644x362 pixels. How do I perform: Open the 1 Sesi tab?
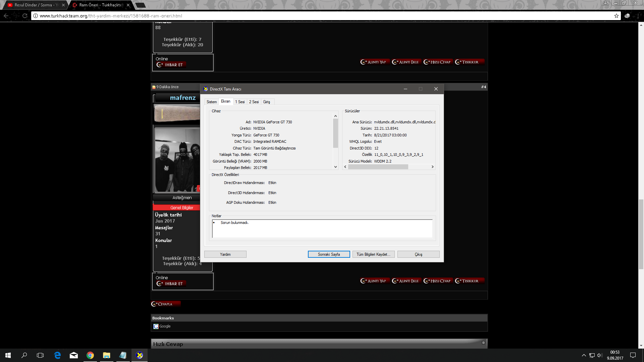[x=240, y=102]
